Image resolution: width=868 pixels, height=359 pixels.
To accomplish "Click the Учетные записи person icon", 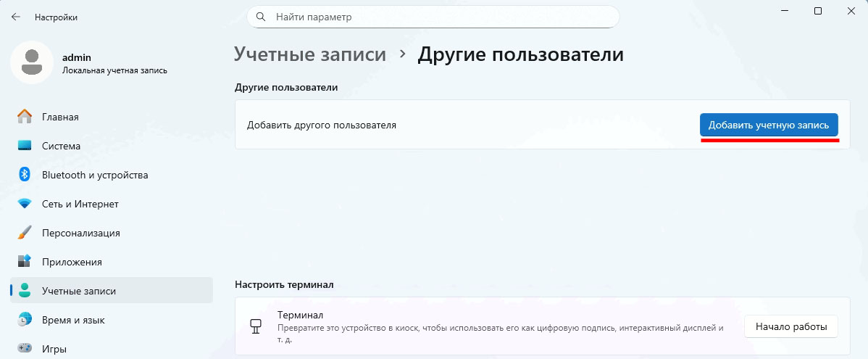I will (x=25, y=290).
